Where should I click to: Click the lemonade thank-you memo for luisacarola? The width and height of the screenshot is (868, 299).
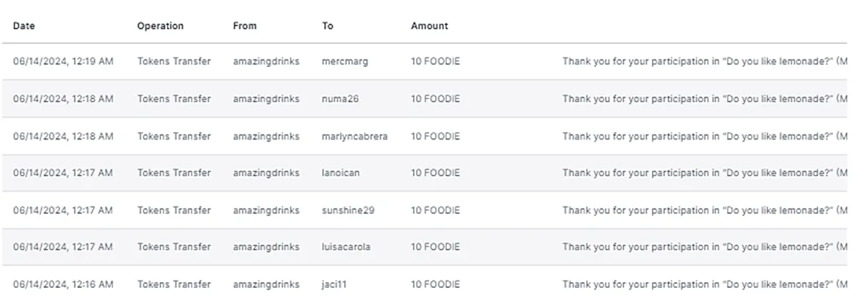coord(705,247)
